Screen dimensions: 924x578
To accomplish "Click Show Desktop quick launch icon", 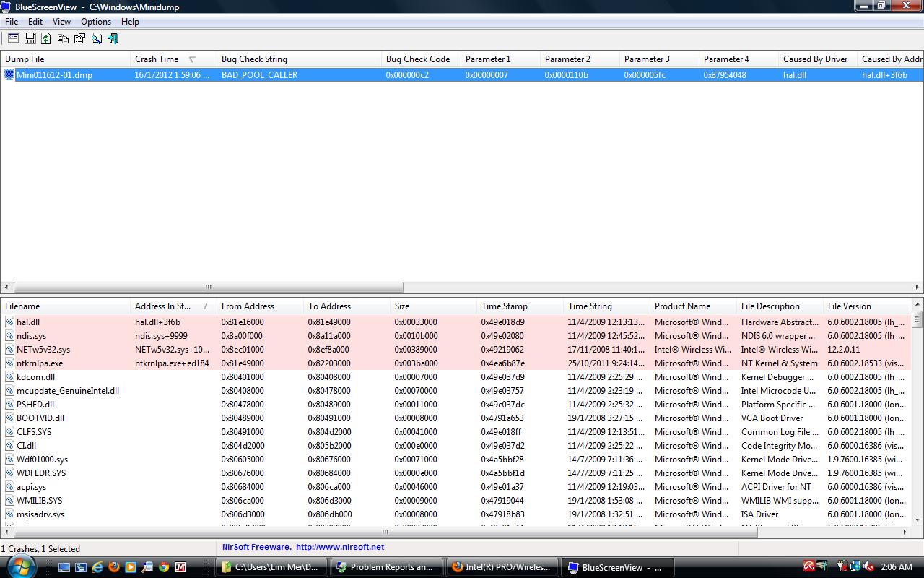I will click(x=64, y=567).
